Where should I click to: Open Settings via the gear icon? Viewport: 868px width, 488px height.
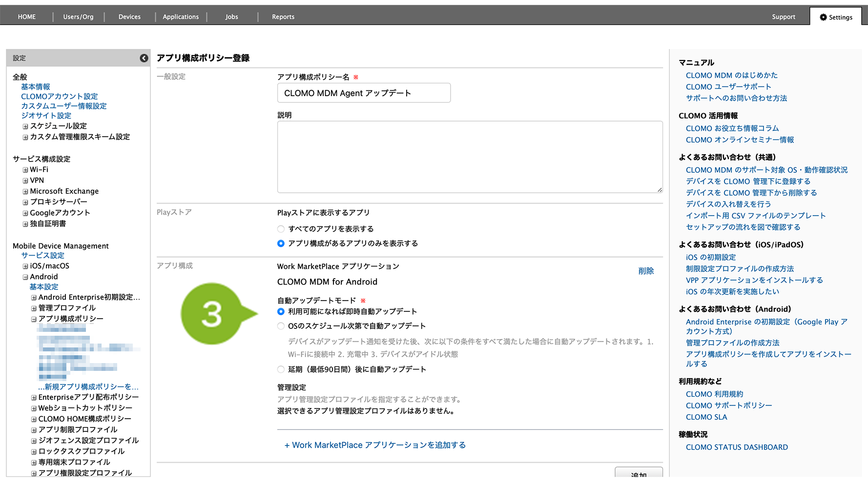click(823, 17)
